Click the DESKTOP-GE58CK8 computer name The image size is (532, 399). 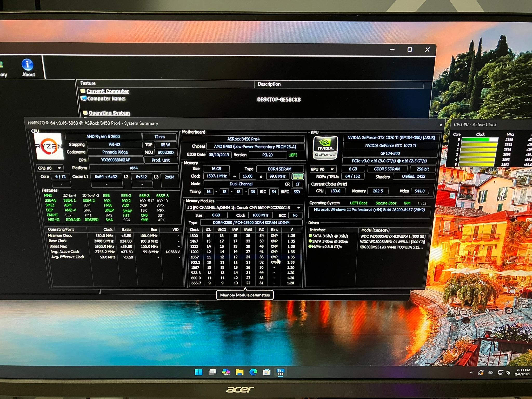click(279, 99)
